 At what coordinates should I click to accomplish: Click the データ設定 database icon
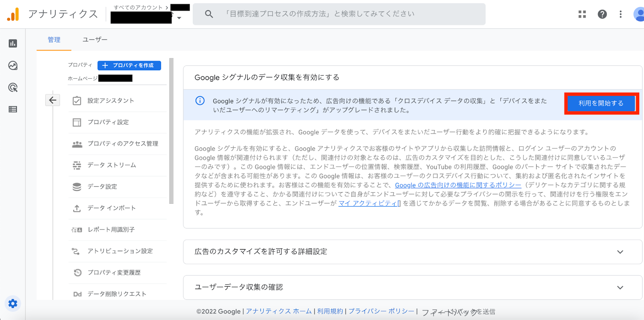77,187
